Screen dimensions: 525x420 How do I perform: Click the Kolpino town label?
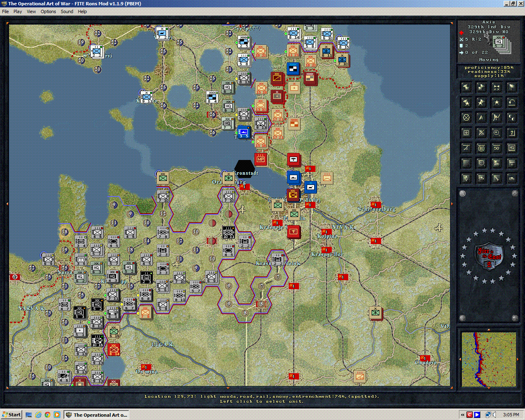[x=327, y=236]
